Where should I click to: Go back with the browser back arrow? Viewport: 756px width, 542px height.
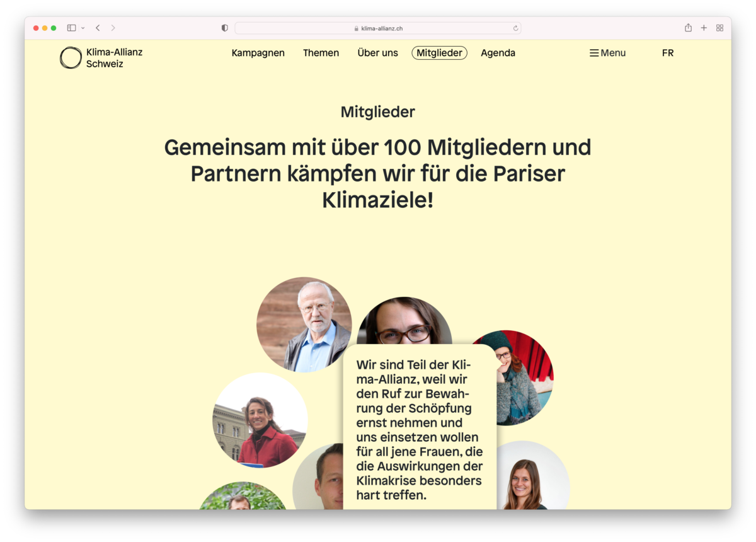(x=98, y=28)
